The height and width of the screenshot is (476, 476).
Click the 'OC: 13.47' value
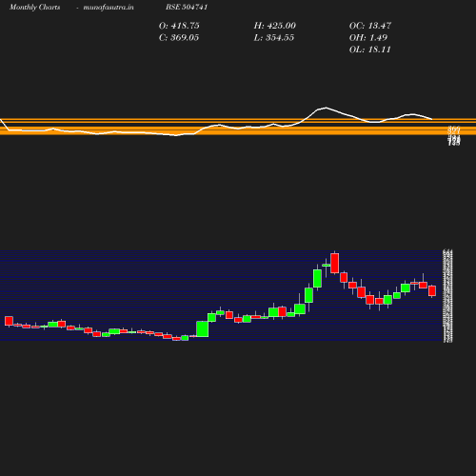tap(370, 26)
